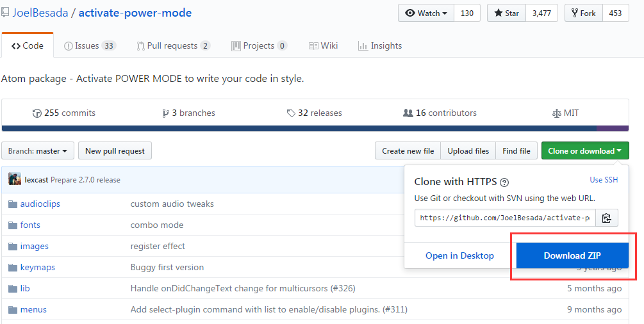
Task: Open the MIT license link
Action: pyautogui.click(x=566, y=113)
